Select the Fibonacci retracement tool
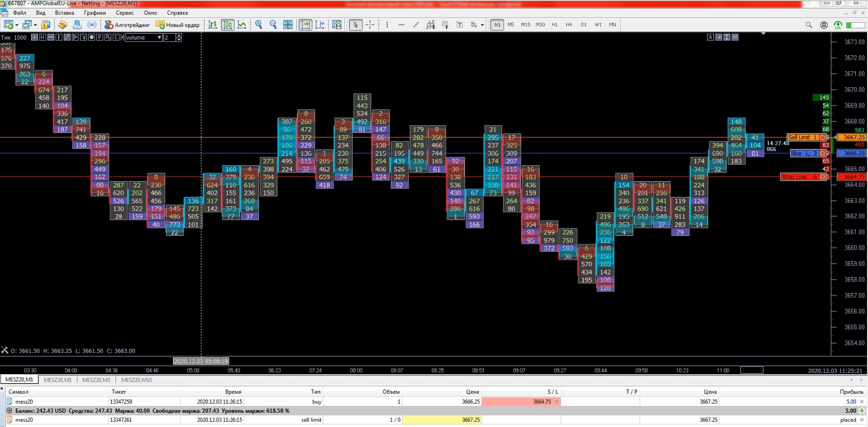The width and height of the screenshot is (868, 427). pyautogui.click(x=445, y=25)
